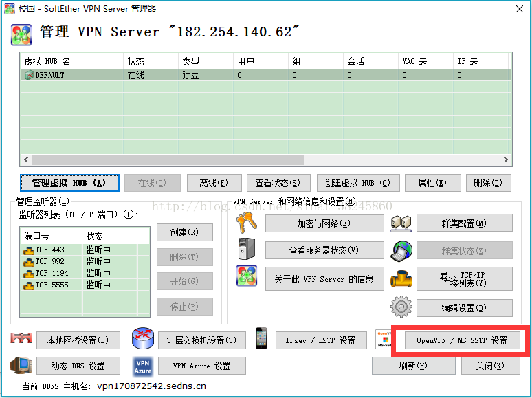Select the TCP 1194 listener entry
532x398 pixels.
[52, 273]
